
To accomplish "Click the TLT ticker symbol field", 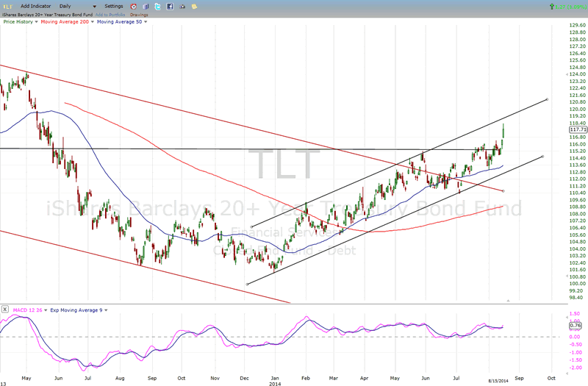I will click(x=7, y=6).
